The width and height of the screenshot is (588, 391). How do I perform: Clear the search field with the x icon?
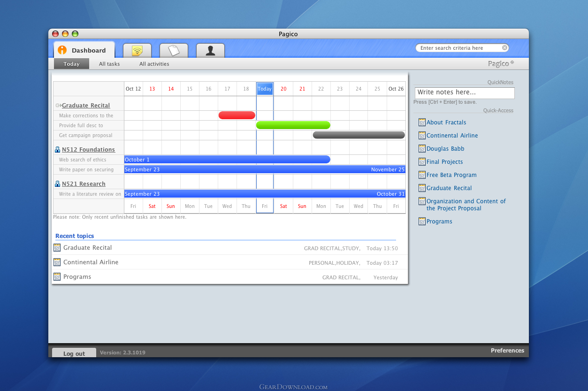pos(505,48)
